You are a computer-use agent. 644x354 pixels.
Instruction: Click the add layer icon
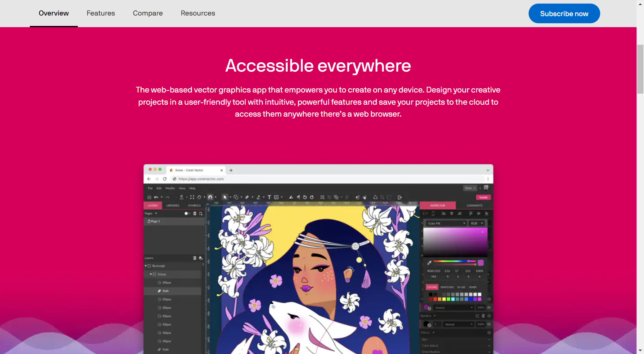(x=201, y=258)
